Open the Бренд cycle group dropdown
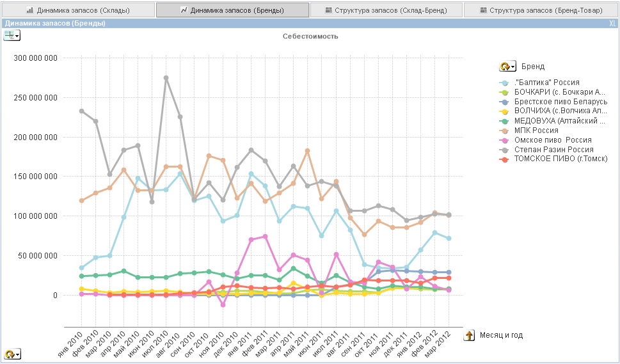 point(507,67)
